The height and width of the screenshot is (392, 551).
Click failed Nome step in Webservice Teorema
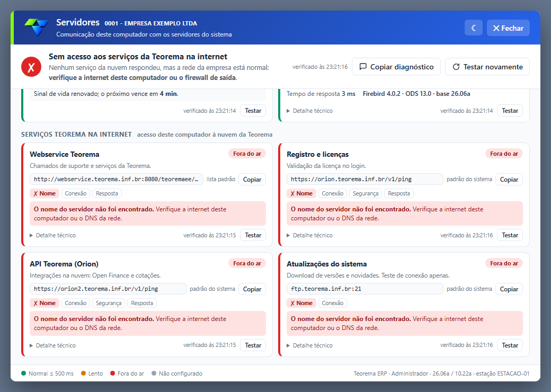coord(45,193)
